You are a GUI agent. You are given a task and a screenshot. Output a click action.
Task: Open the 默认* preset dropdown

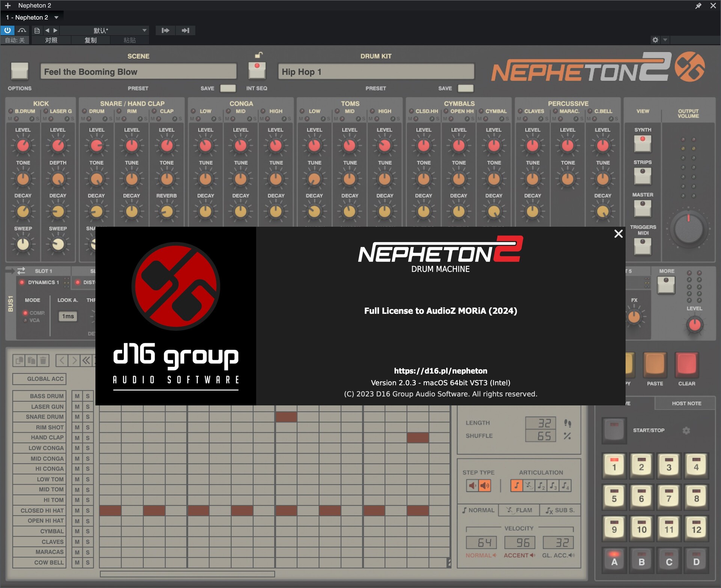click(x=104, y=30)
